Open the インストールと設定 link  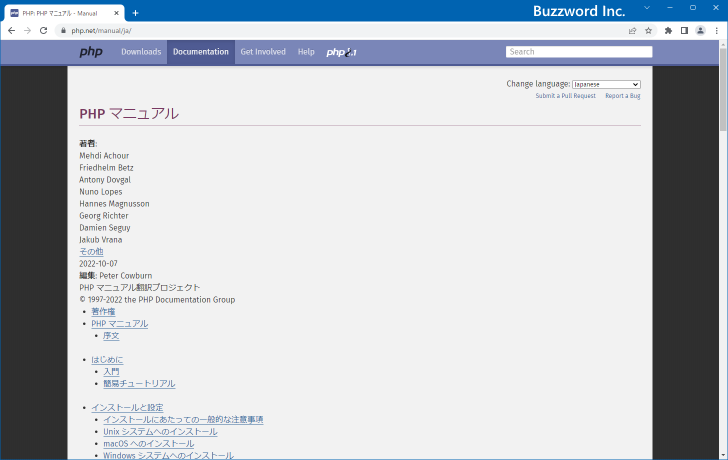(127, 408)
